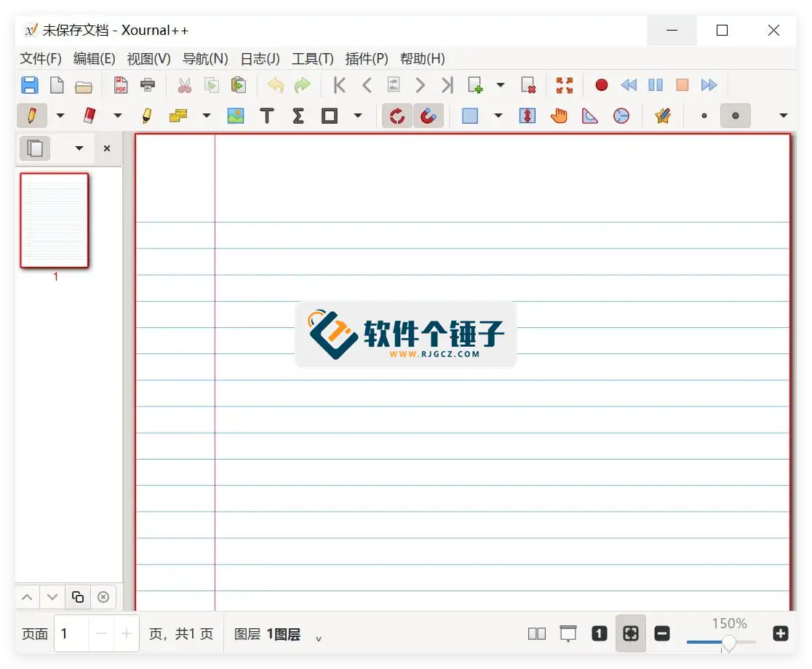Go to the last page

pyautogui.click(x=447, y=85)
